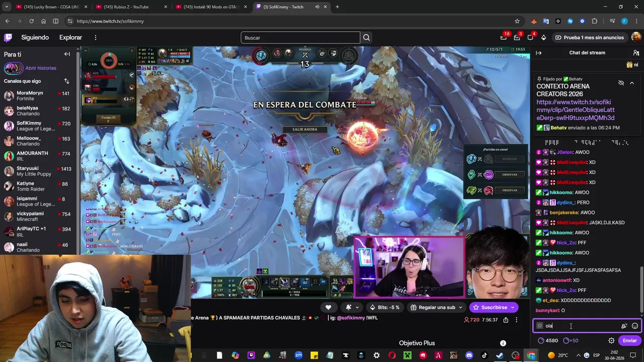Collapse the chat panel arrow
Image resolution: width=644 pixels, height=362 pixels.
point(538,53)
